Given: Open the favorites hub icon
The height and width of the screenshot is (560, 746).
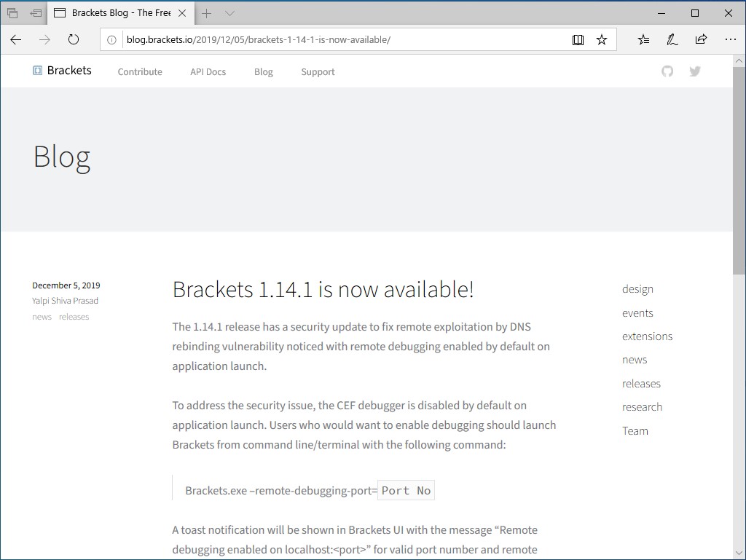Looking at the screenshot, I should [x=643, y=40].
